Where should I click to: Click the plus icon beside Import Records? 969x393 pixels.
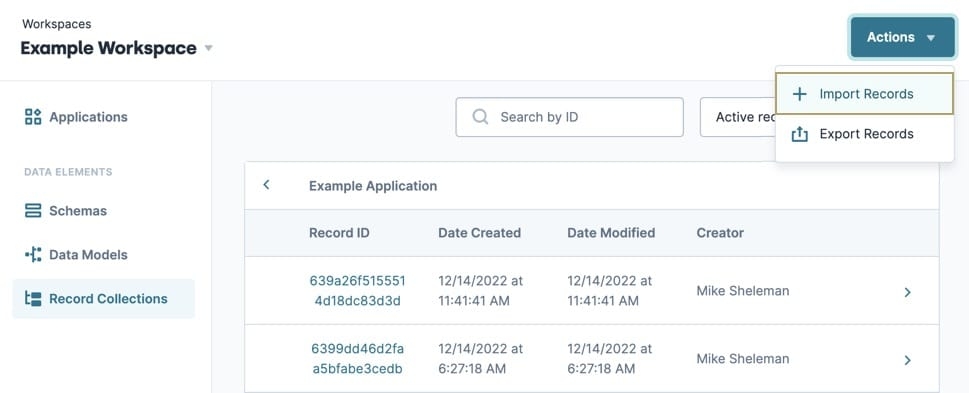[x=800, y=94]
